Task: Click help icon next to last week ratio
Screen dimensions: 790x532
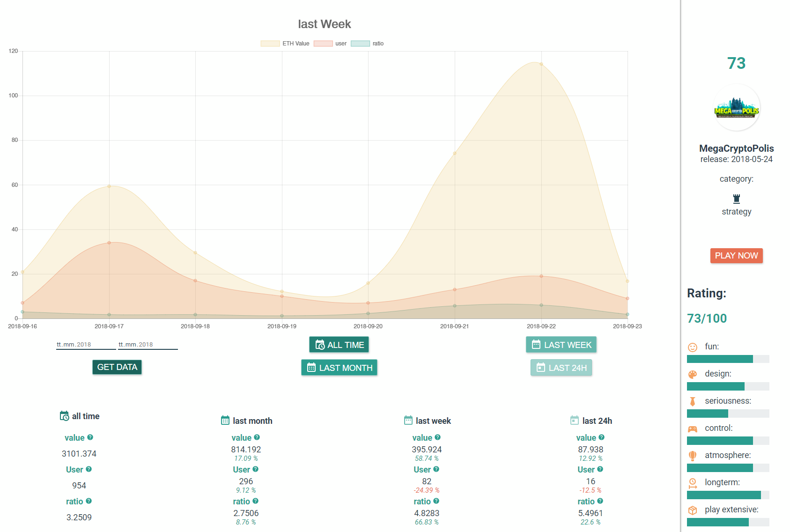Action: [436, 501]
